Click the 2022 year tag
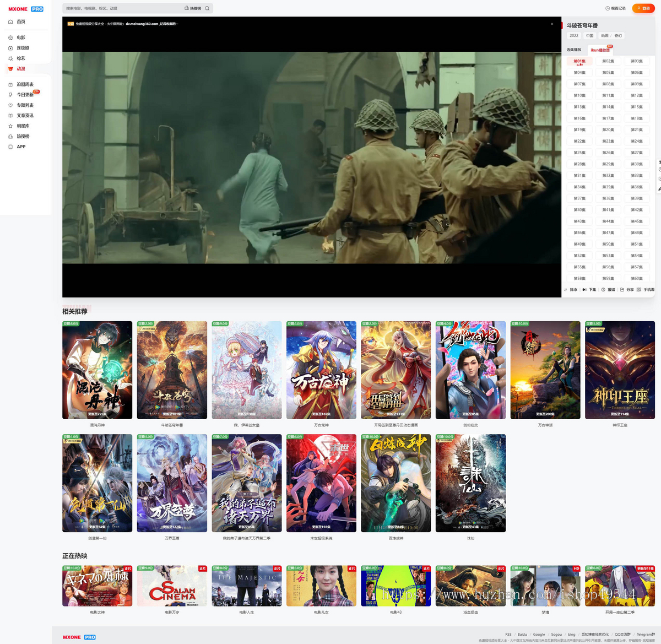The width and height of the screenshot is (661, 644). click(x=574, y=36)
